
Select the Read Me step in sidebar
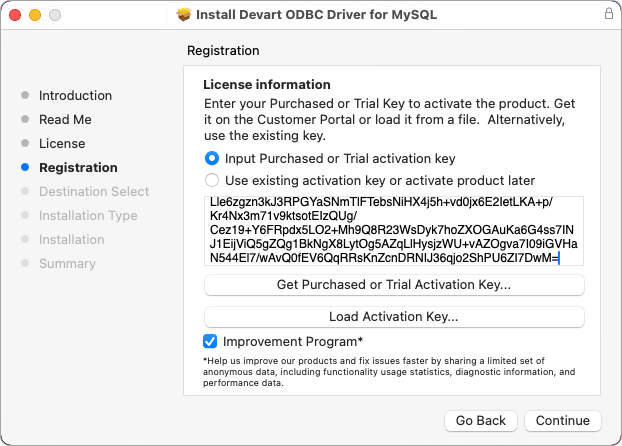coord(65,119)
